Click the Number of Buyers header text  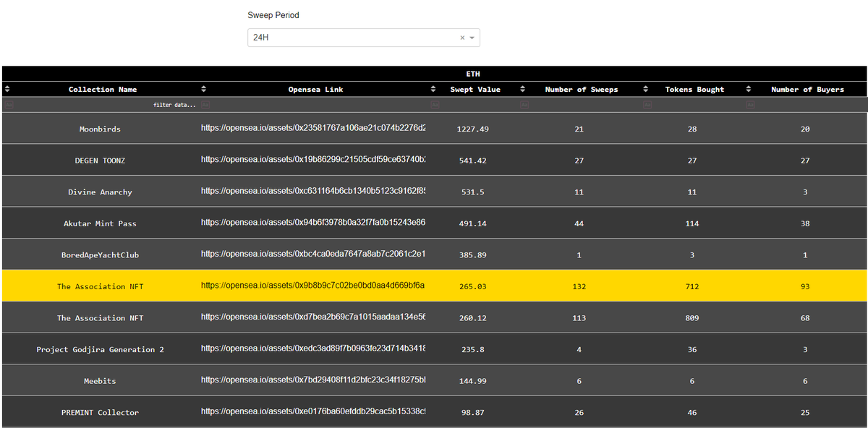pyautogui.click(x=807, y=90)
